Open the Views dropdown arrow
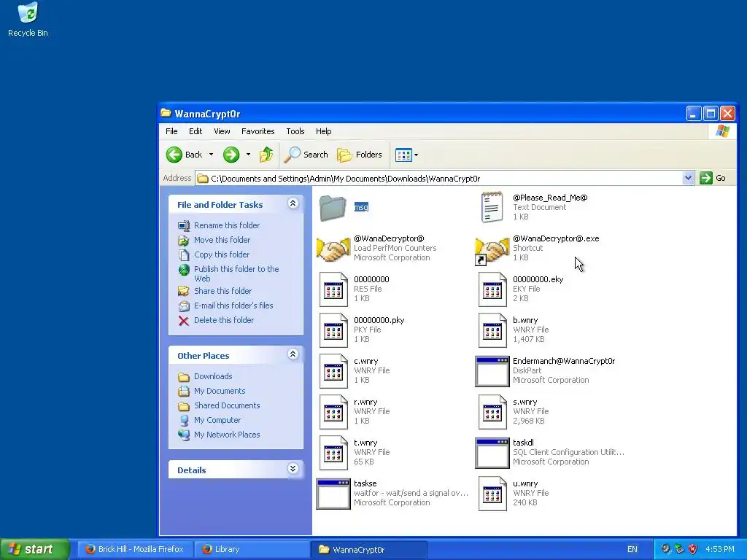 (x=416, y=155)
